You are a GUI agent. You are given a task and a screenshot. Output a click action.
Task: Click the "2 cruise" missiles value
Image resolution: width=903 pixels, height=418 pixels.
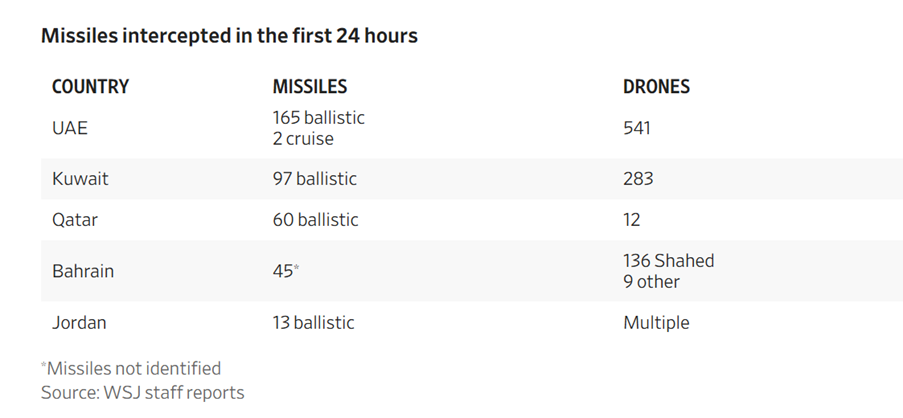303,139
